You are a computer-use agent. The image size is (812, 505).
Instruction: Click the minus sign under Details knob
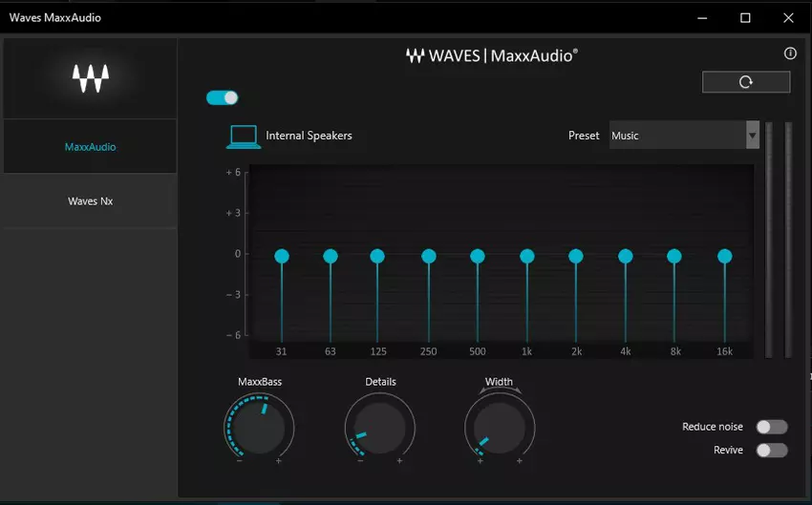(x=360, y=461)
